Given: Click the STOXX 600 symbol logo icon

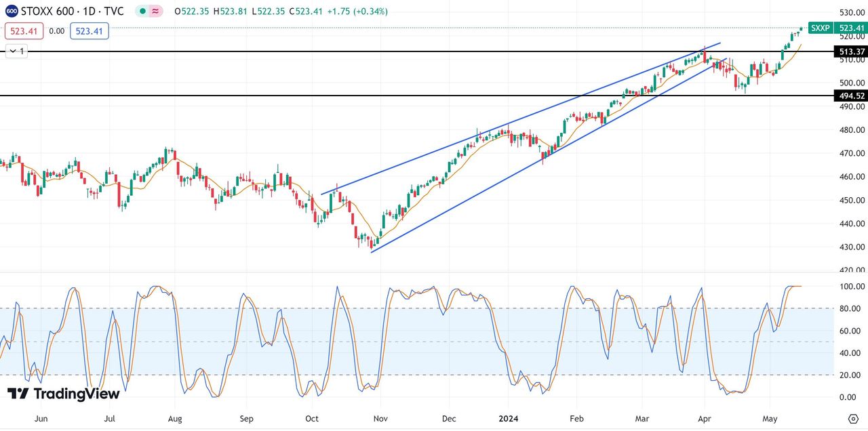Looking at the screenshot, I should click(x=12, y=12).
